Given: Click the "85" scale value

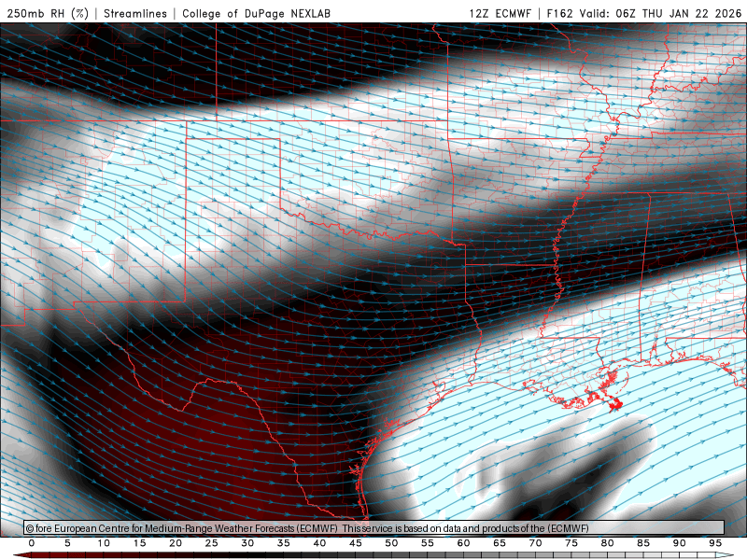Looking at the screenshot, I should click(x=643, y=543).
